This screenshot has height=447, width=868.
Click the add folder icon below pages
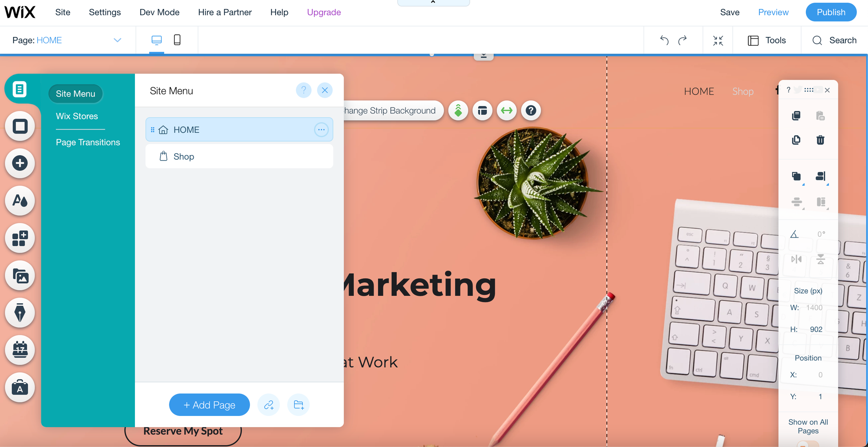click(x=298, y=405)
